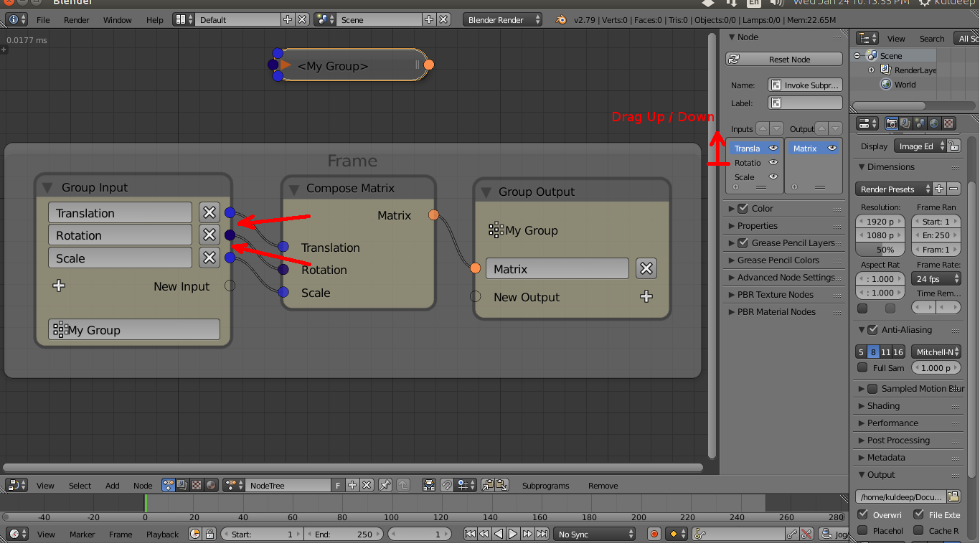Collapse the Group Output node
This screenshot has height=551, width=980.
pos(486,192)
